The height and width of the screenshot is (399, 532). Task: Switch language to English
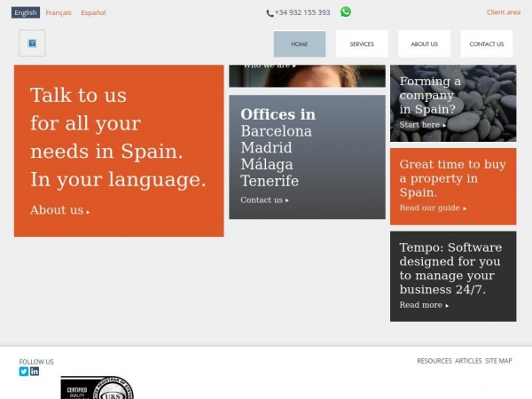pyautogui.click(x=26, y=12)
